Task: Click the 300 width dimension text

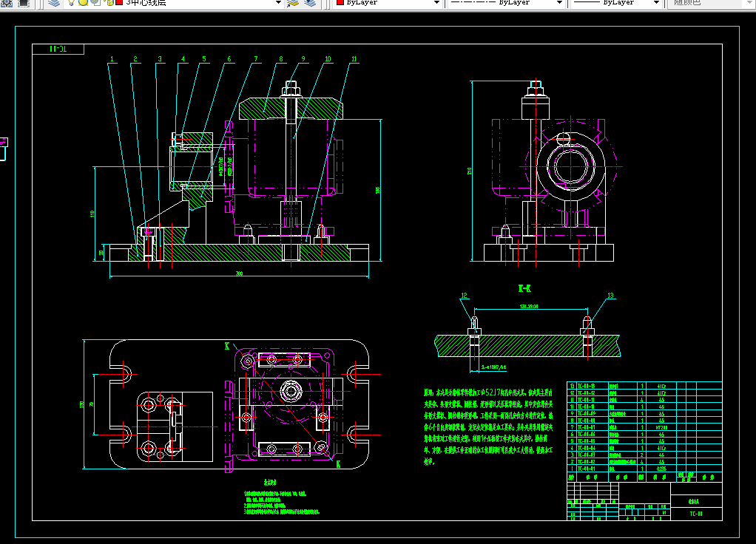Action: (x=239, y=273)
